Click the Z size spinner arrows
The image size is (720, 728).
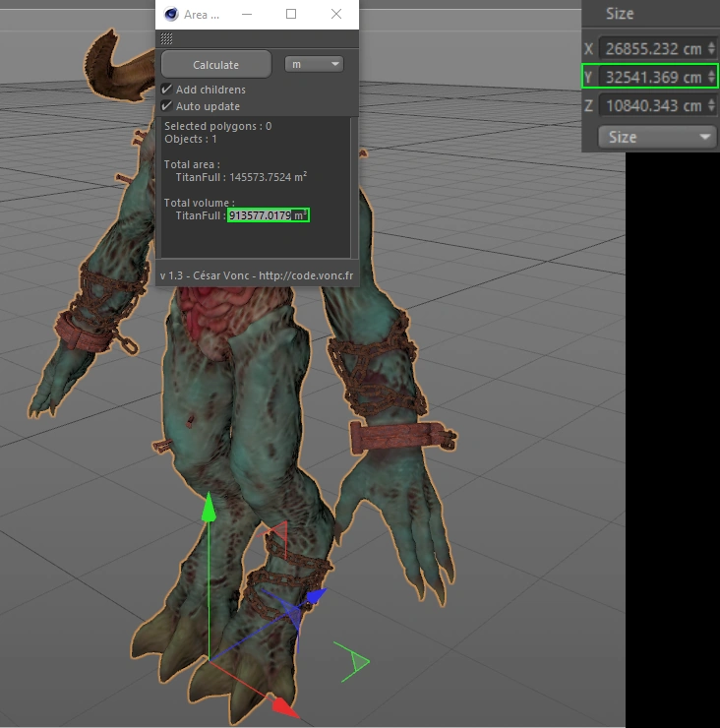click(x=711, y=105)
